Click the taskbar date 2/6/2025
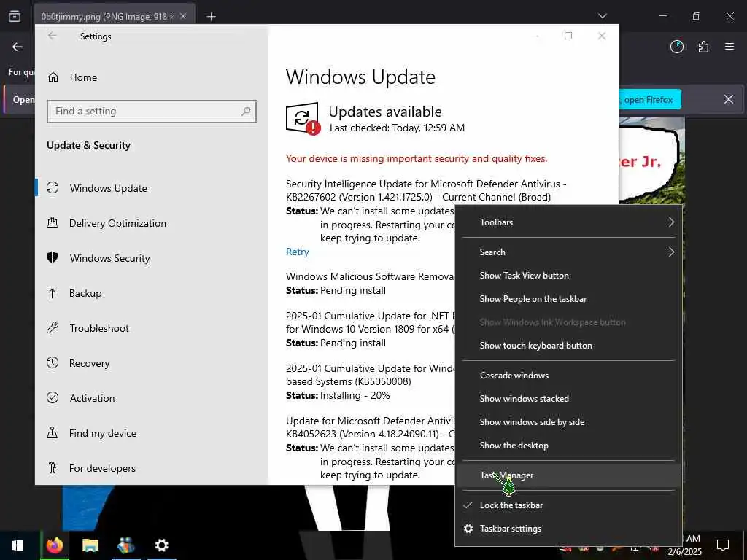747x560 pixels. (x=684, y=552)
